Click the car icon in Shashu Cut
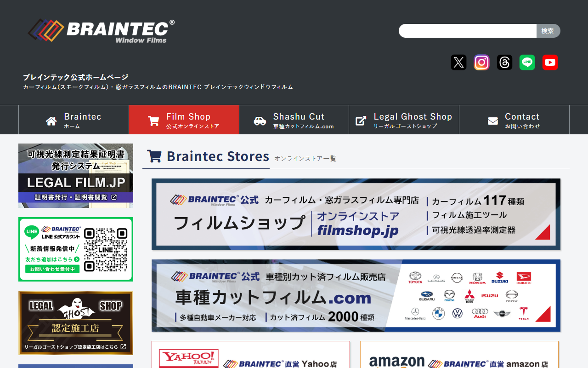The height and width of the screenshot is (368, 588). coord(260,121)
